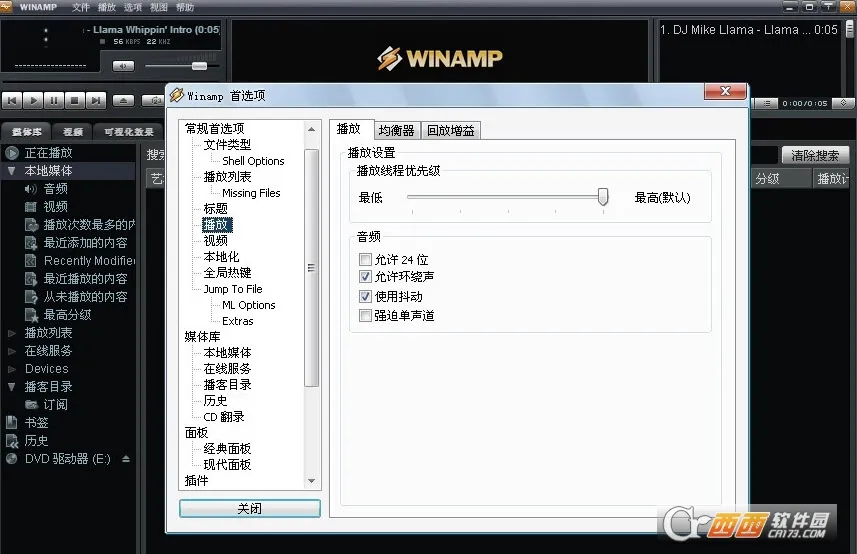Mute audio with the speaker button

point(123,66)
